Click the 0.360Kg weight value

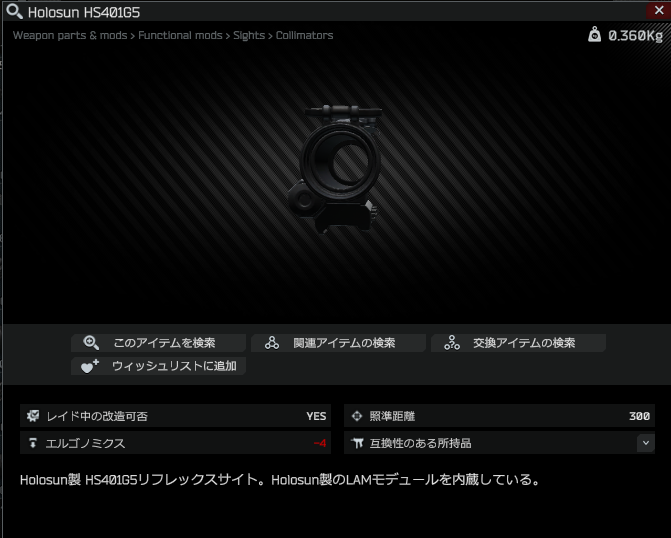(x=635, y=36)
